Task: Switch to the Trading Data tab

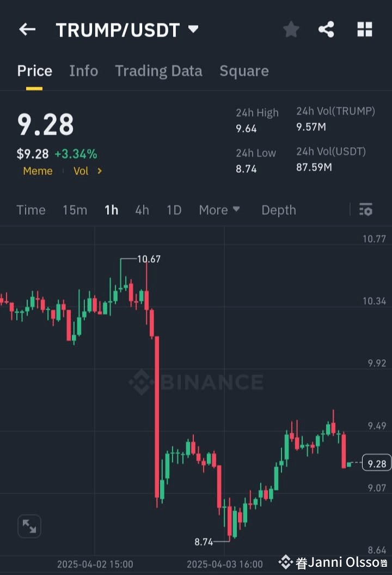Action: (158, 70)
